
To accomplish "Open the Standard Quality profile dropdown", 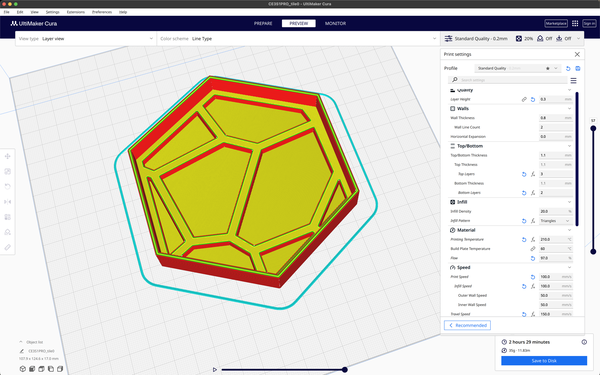I will click(518, 68).
